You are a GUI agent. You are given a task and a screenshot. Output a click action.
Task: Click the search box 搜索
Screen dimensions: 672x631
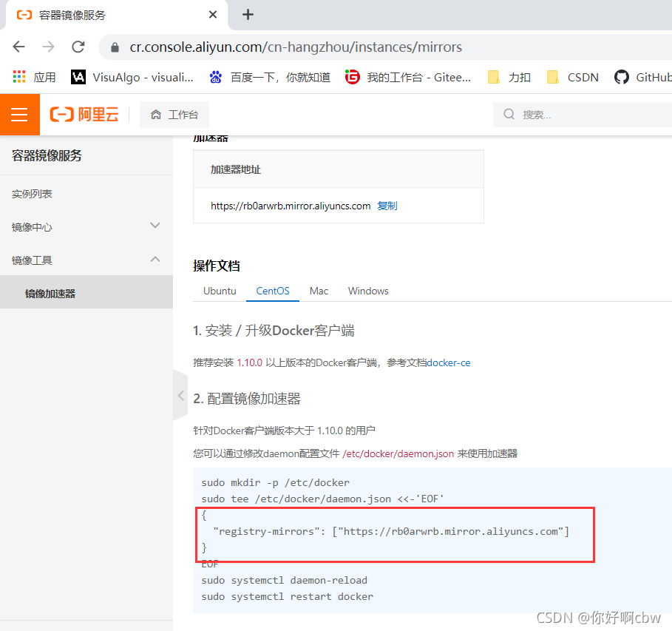(x=583, y=115)
